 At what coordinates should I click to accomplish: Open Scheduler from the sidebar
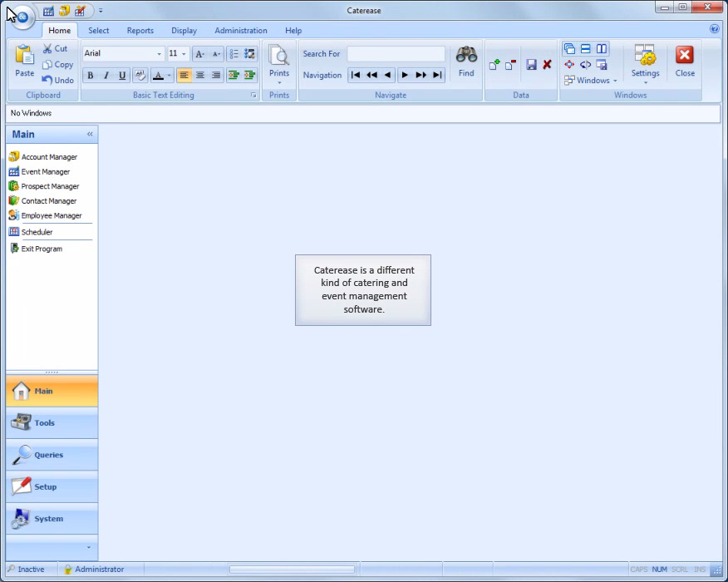click(31, 232)
